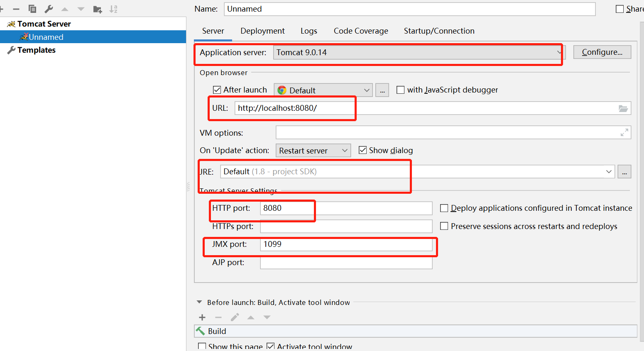Enable with JavaScript debugger option
The image size is (644, 351).
(x=401, y=90)
